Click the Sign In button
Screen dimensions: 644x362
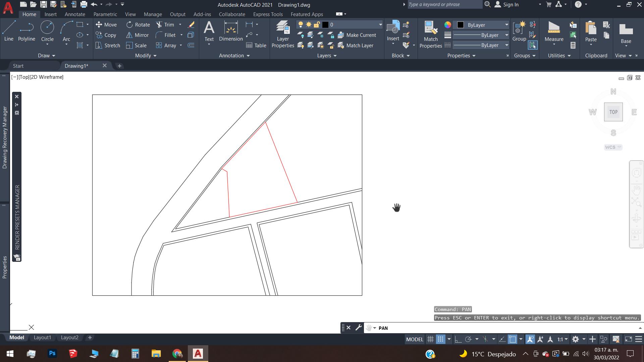point(506,5)
